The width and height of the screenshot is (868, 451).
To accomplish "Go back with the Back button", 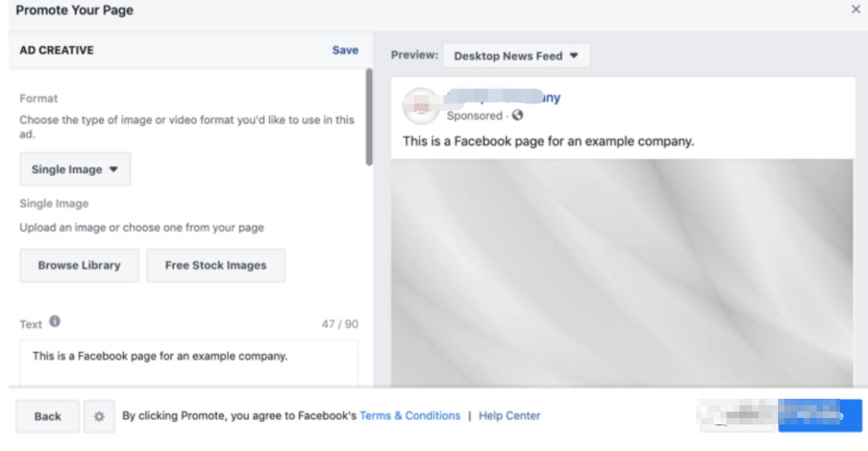I will click(47, 416).
